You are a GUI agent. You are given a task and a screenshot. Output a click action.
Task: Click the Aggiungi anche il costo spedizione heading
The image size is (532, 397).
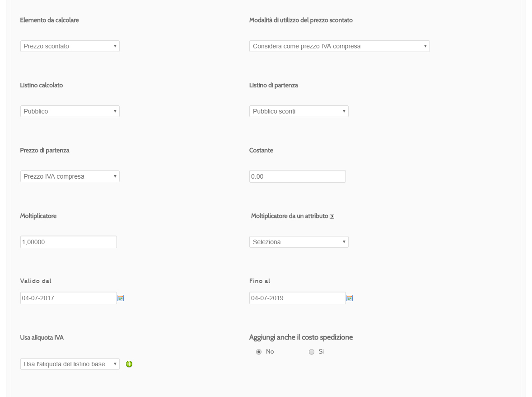coord(301,338)
